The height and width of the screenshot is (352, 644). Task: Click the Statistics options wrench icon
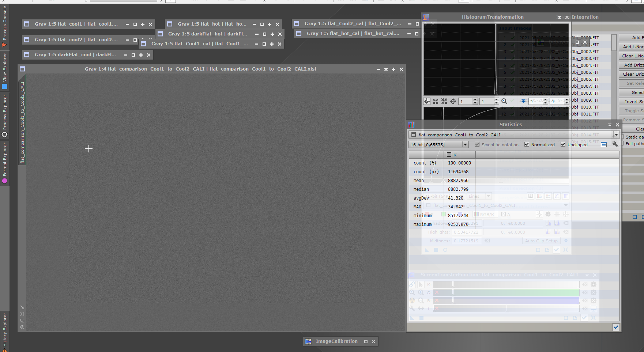point(615,144)
